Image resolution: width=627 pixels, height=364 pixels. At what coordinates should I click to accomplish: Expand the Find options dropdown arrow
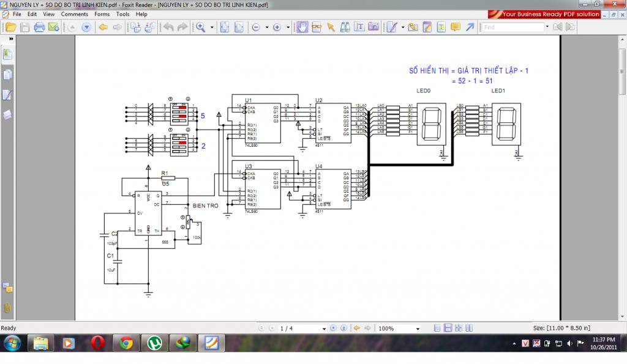pos(547,28)
